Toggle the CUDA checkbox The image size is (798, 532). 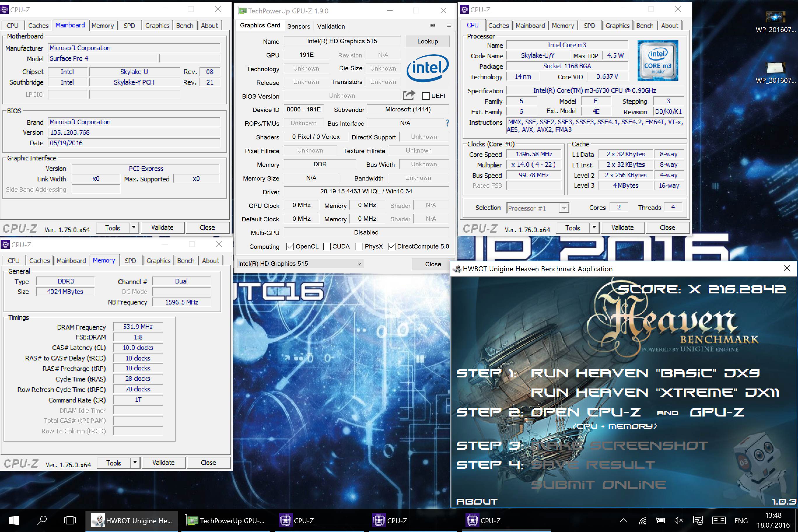point(327,246)
